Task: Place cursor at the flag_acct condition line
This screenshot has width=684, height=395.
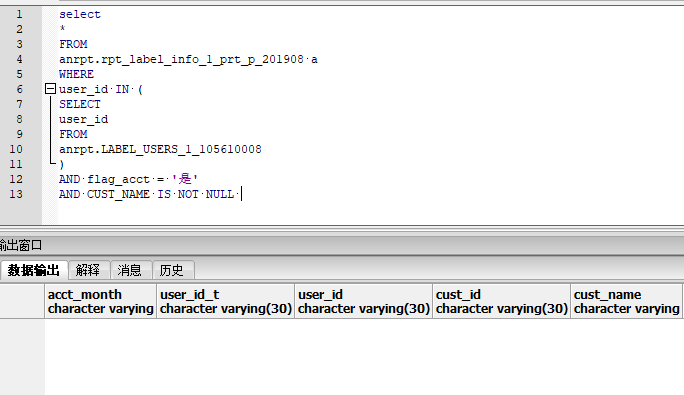Action: 129,179
